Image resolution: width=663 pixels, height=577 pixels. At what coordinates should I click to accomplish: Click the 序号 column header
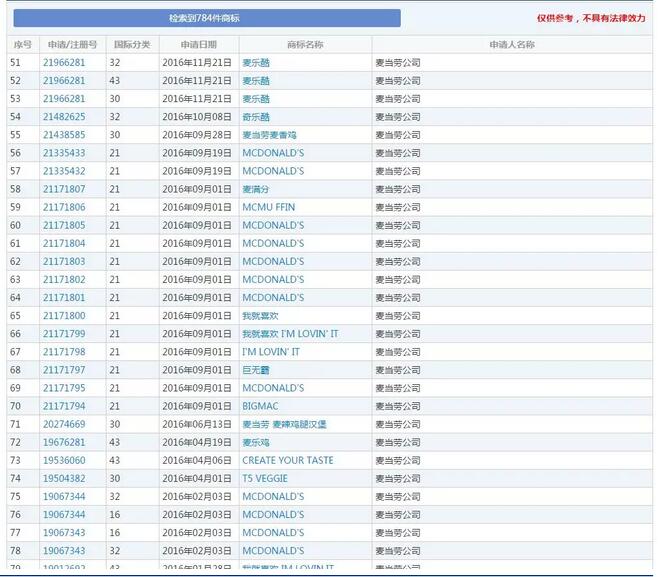tap(23, 44)
